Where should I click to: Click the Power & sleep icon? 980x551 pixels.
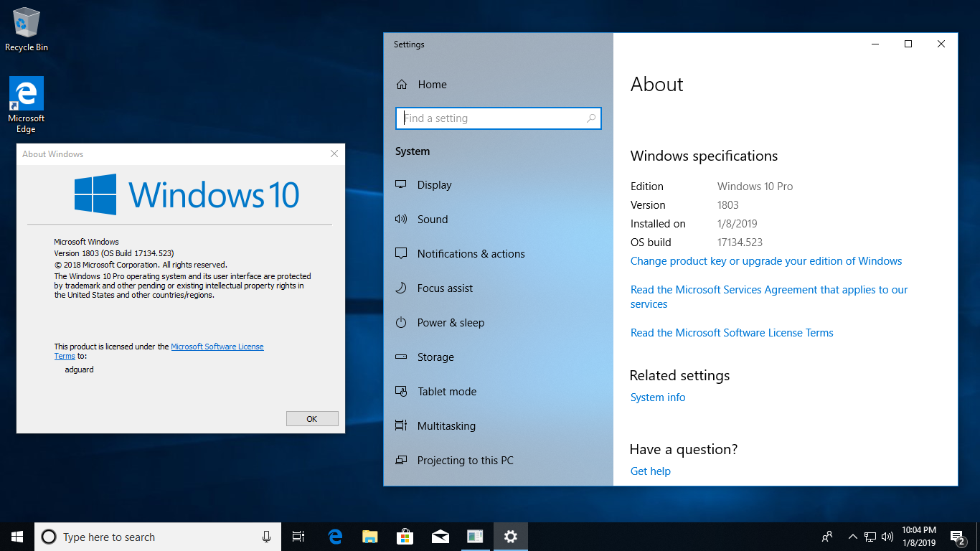[x=401, y=323]
